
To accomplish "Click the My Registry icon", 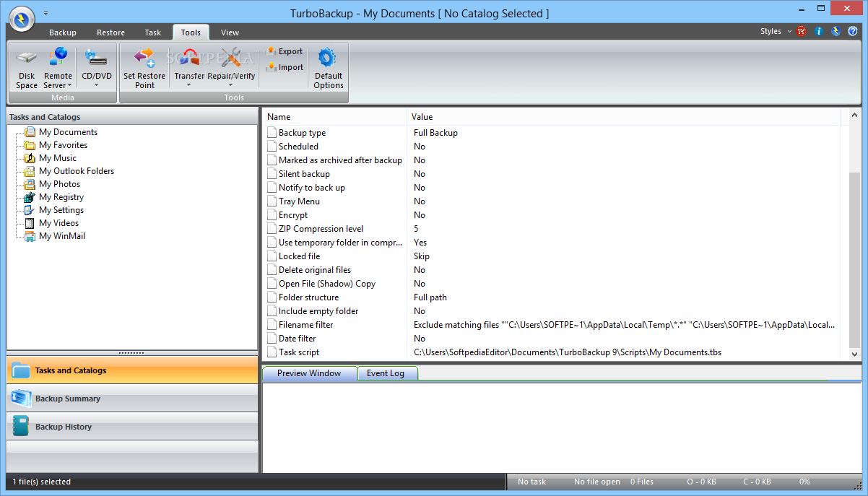I will (x=30, y=197).
